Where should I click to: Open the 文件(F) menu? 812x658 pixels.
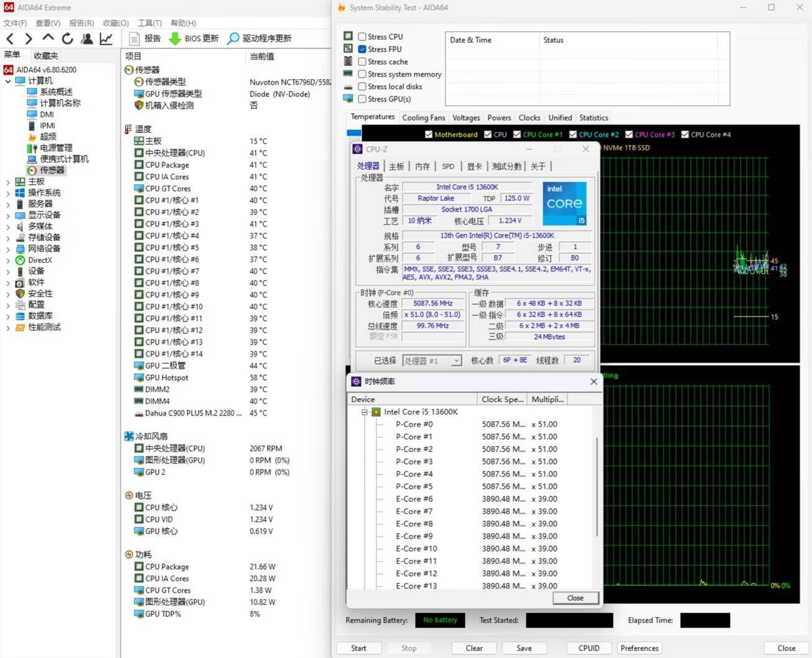point(15,23)
